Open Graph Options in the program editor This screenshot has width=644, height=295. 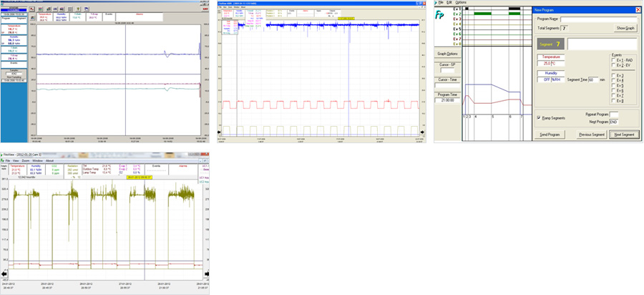(x=448, y=54)
